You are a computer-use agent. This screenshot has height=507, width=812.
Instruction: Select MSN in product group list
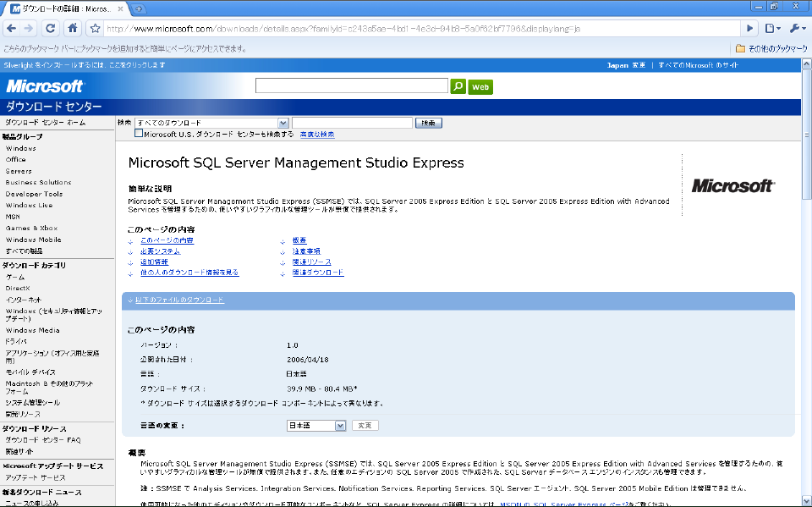click(x=13, y=217)
